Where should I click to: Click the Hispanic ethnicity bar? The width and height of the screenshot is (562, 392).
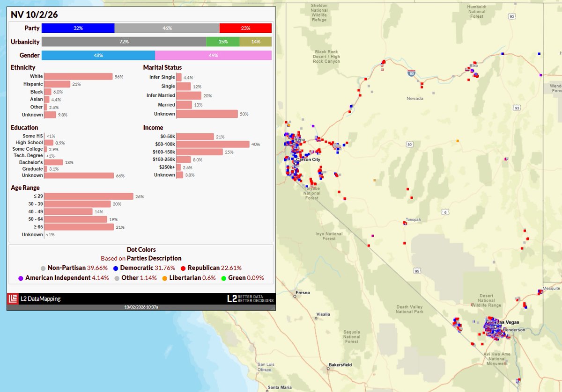(57, 84)
